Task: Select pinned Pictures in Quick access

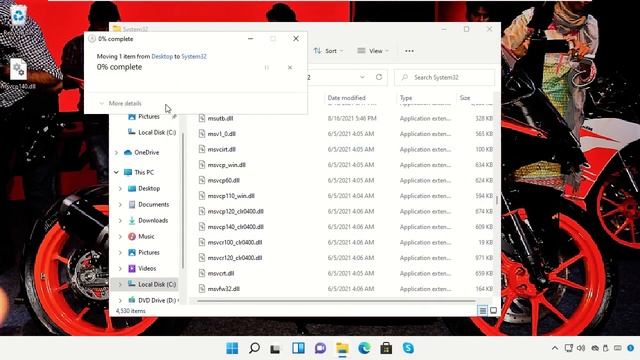Action: (x=149, y=116)
